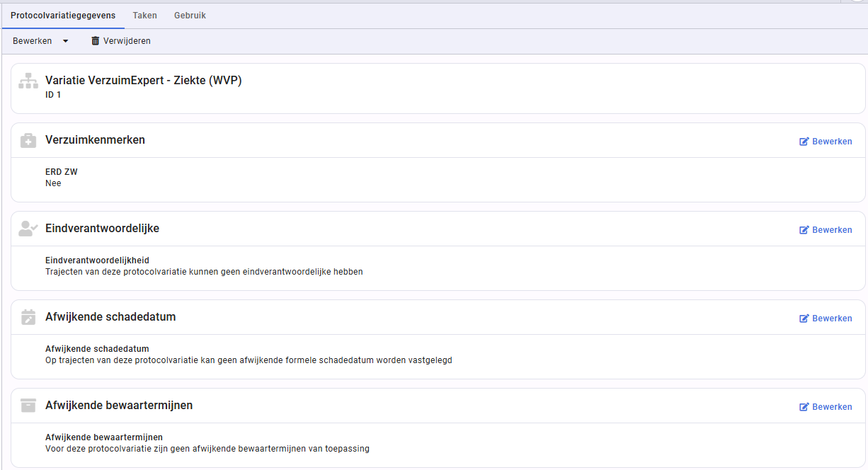Image resolution: width=868 pixels, height=470 pixels.
Task: Switch to the Protocolvariatiegegevens tab
Action: [x=63, y=15]
